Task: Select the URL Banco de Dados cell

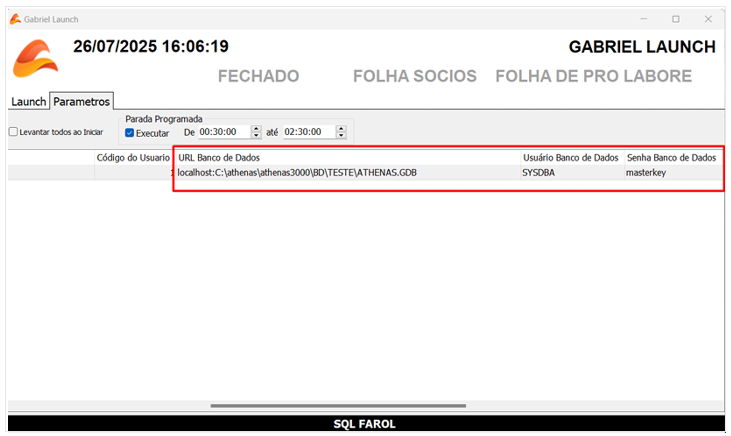Action: click(x=348, y=173)
